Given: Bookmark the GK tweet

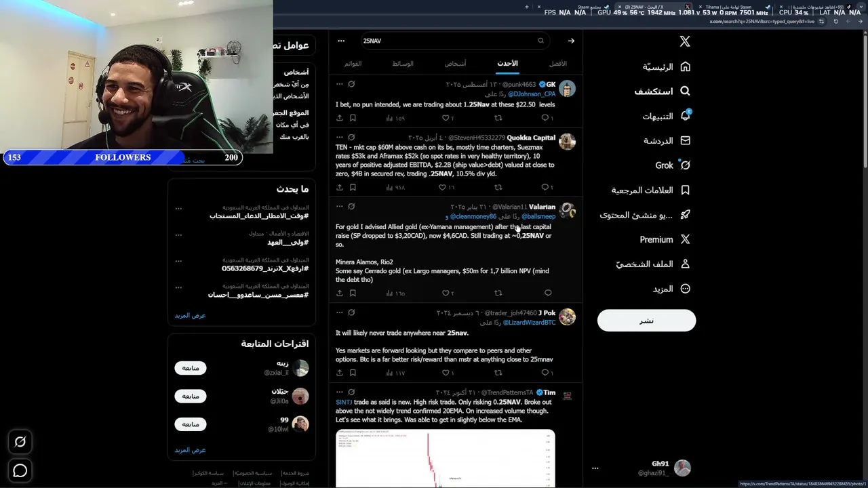Looking at the screenshot, I should pyautogui.click(x=353, y=118).
